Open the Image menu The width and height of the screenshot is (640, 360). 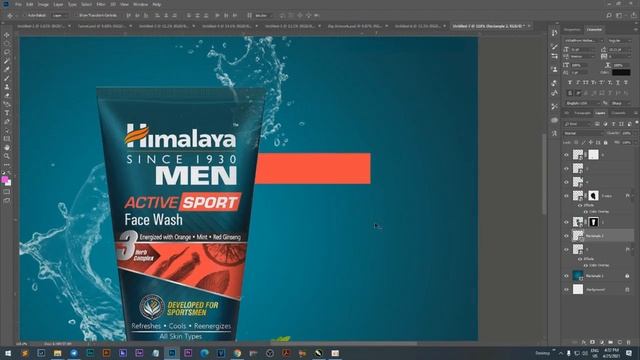pos(43,4)
